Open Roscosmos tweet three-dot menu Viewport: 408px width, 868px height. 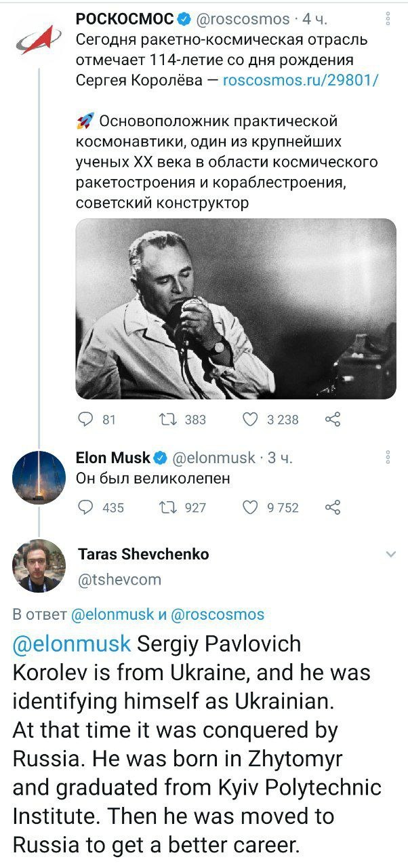click(387, 19)
